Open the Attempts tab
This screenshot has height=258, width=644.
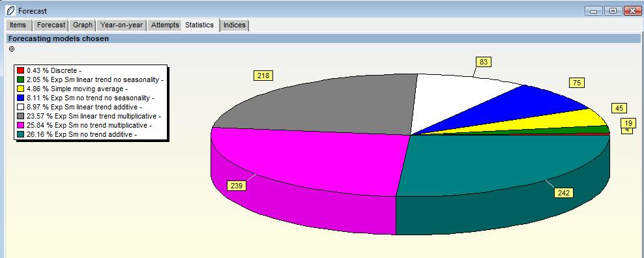(165, 25)
